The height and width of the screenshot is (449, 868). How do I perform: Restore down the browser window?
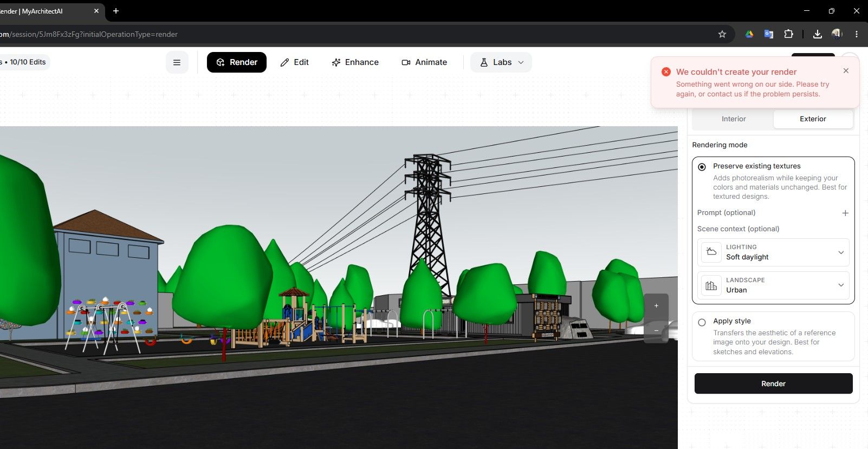(x=832, y=11)
